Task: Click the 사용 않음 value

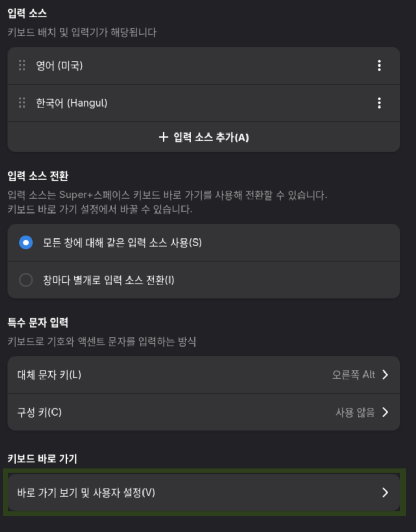Action: click(355, 413)
